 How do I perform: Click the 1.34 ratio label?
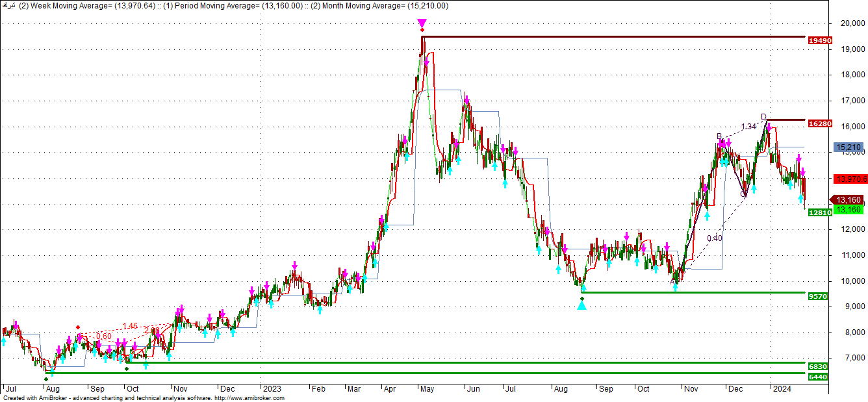tap(748, 127)
